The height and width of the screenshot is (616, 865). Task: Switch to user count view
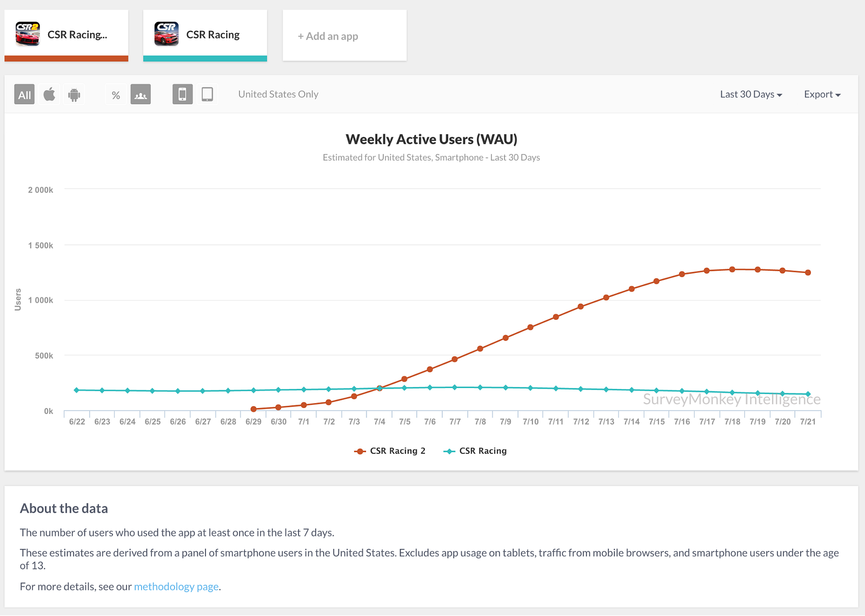pyautogui.click(x=141, y=95)
